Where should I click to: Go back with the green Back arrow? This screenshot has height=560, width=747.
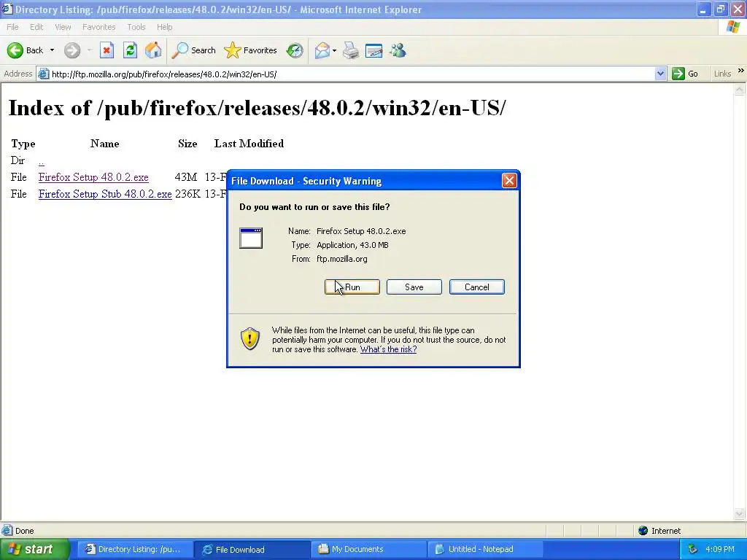pyautogui.click(x=24, y=50)
